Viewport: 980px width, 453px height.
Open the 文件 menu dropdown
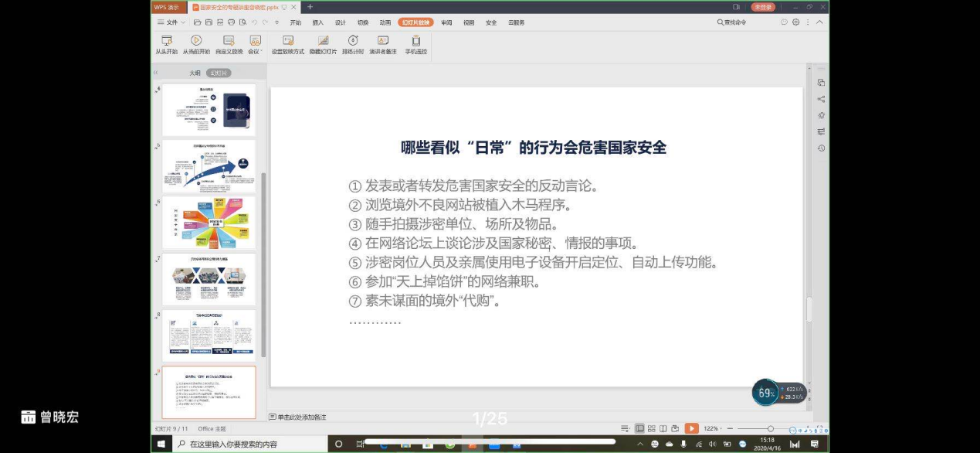point(171,22)
